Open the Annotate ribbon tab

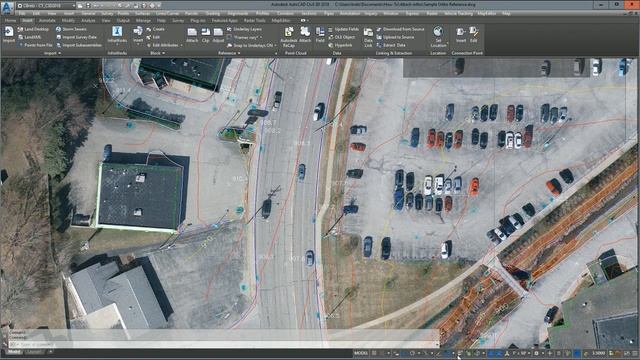click(x=47, y=20)
